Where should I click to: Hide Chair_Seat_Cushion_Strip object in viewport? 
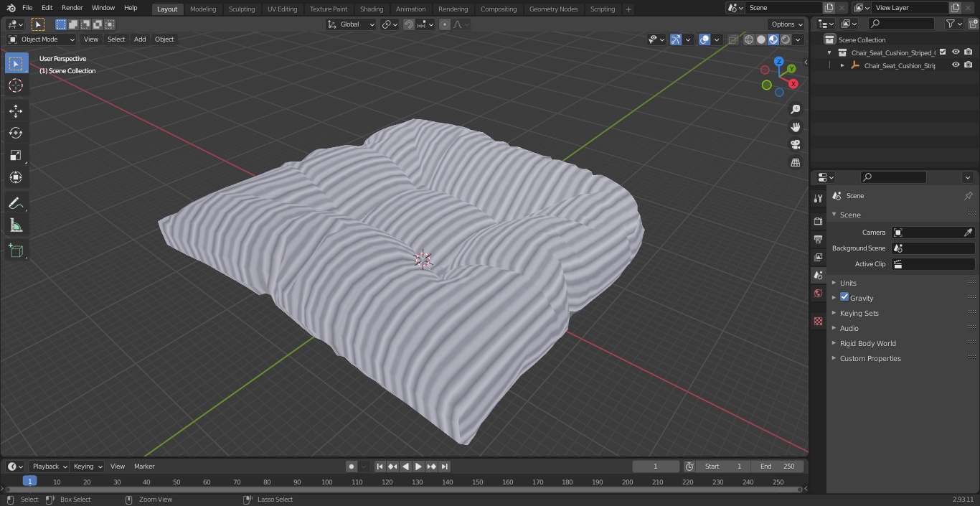click(x=956, y=65)
